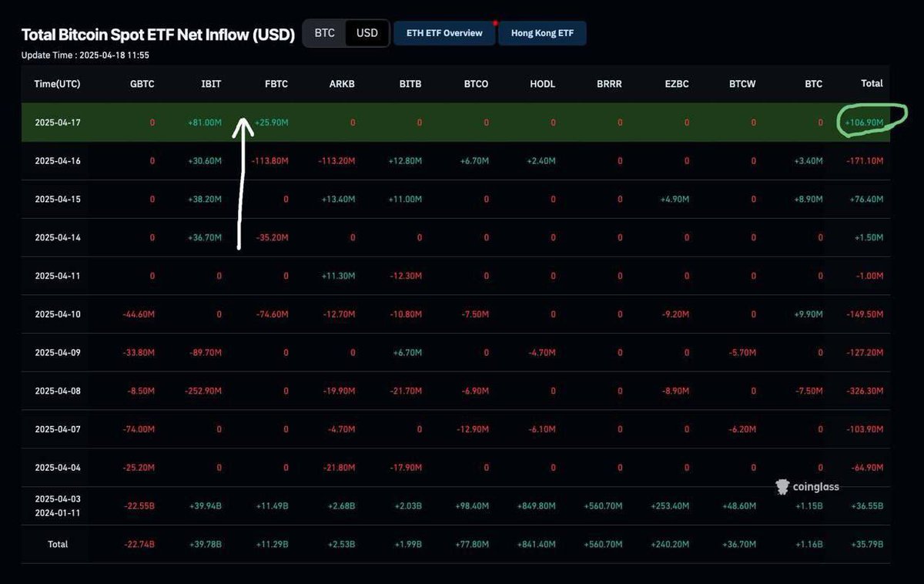
Task: Click the BTC column header in table
Action: click(813, 84)
